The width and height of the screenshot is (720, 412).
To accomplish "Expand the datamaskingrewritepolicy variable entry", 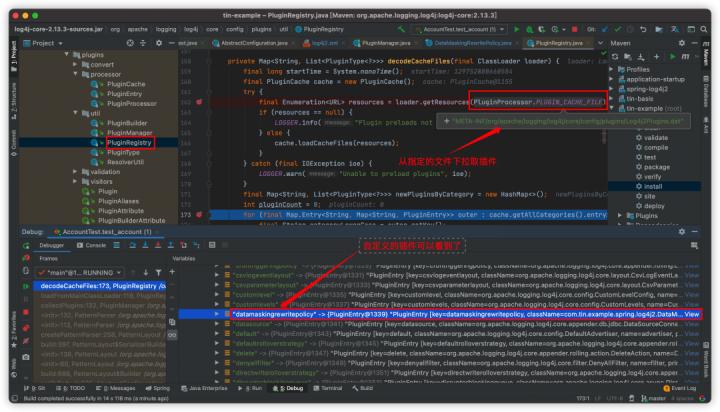I will tap(217, 314).
